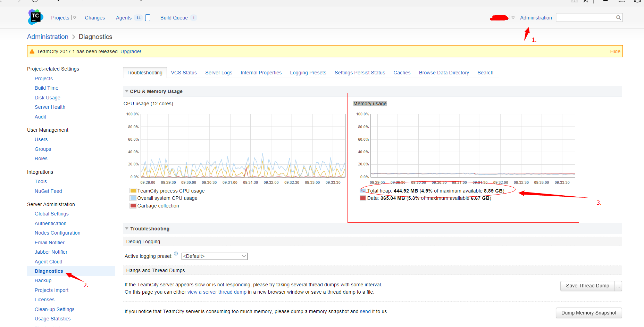644x327 pixels.
Task: Switch to Server Logs tab
Action: (x=219, y=73)
